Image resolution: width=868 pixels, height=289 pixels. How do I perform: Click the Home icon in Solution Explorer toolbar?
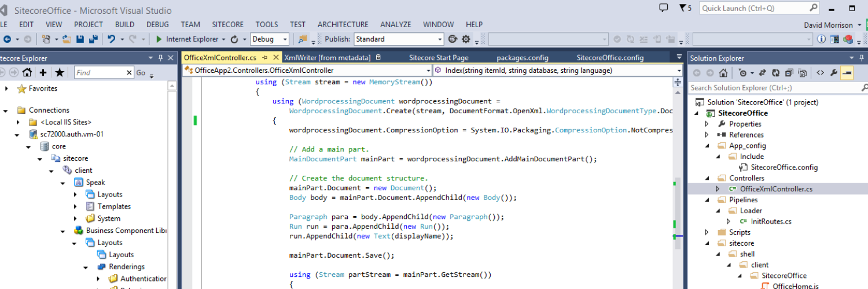723,73
